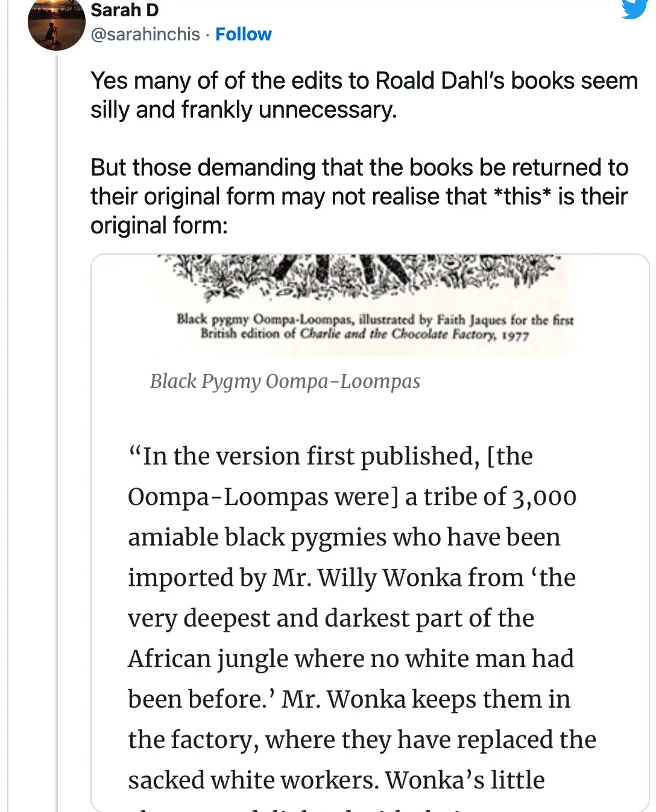The height and width of the screenshot is (812, 656).
Task: Click the quoted line starting 'African jungle'
Action: coord(350,659)
